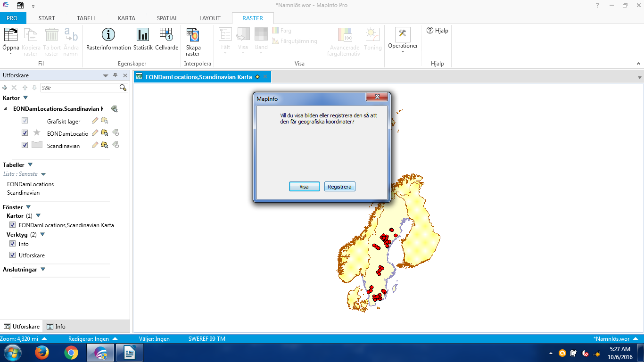644x362 pixels.
Task: Toggle the Grafiskt lager checkbox
Action: (25, 121)
